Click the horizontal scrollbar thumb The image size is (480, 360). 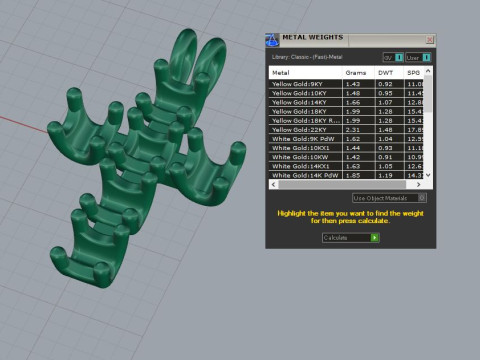(342, 184)
